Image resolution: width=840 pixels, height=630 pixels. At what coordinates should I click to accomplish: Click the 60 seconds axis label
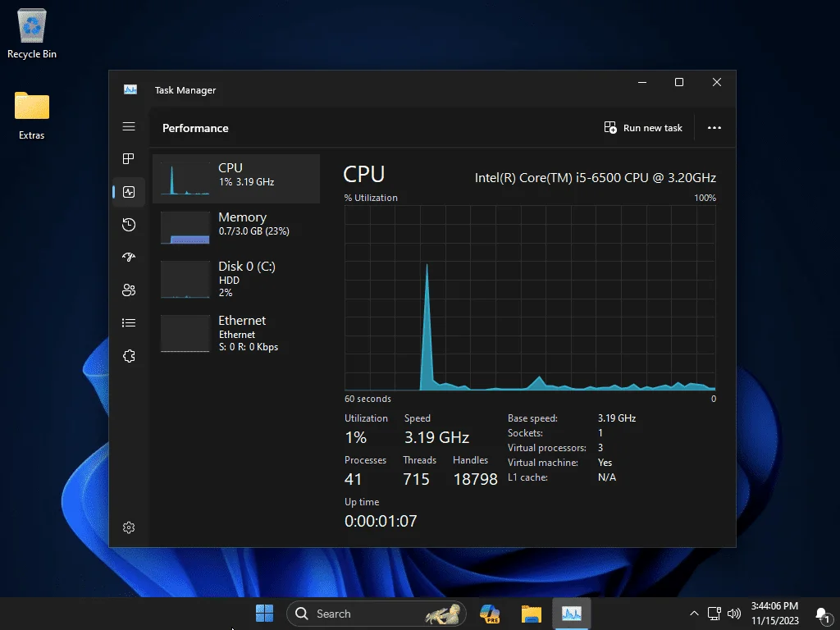[367, 399]
